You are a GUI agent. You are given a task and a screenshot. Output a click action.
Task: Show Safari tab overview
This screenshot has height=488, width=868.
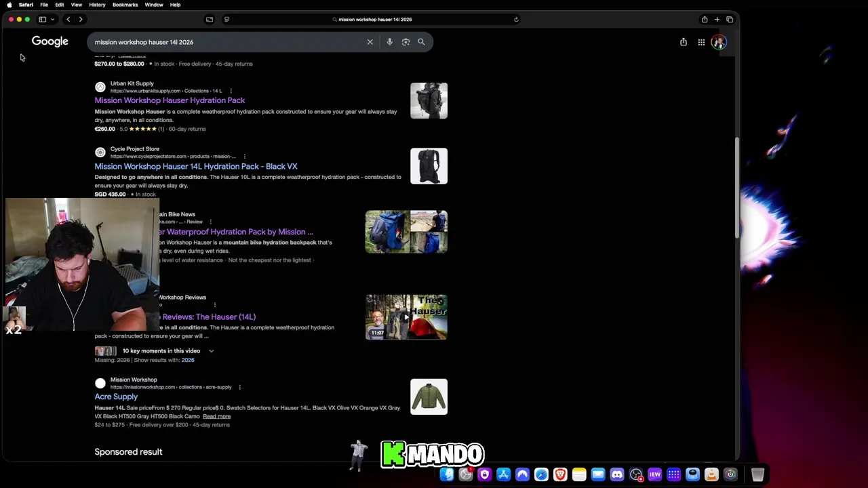[x=730, y=20]
